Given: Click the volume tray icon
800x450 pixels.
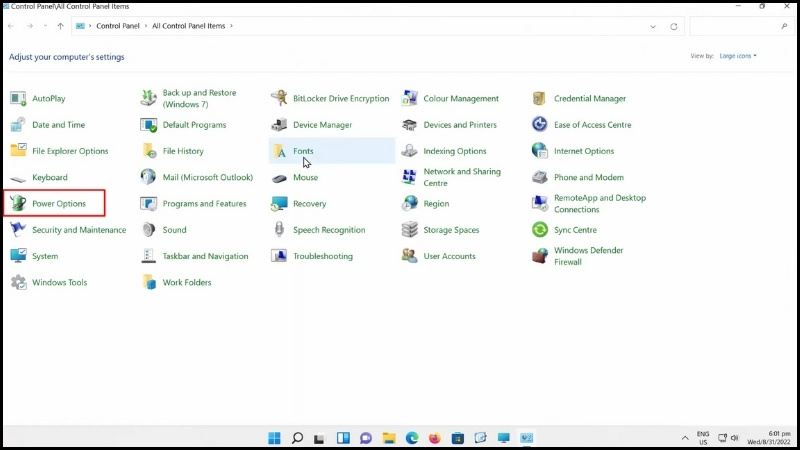Looking at the screenshot, I should (x=735, y=438).
